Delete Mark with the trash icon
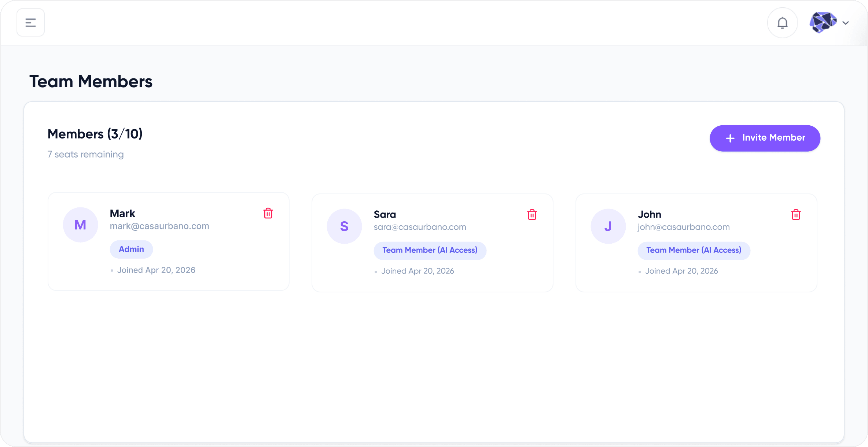 [268, 213]
